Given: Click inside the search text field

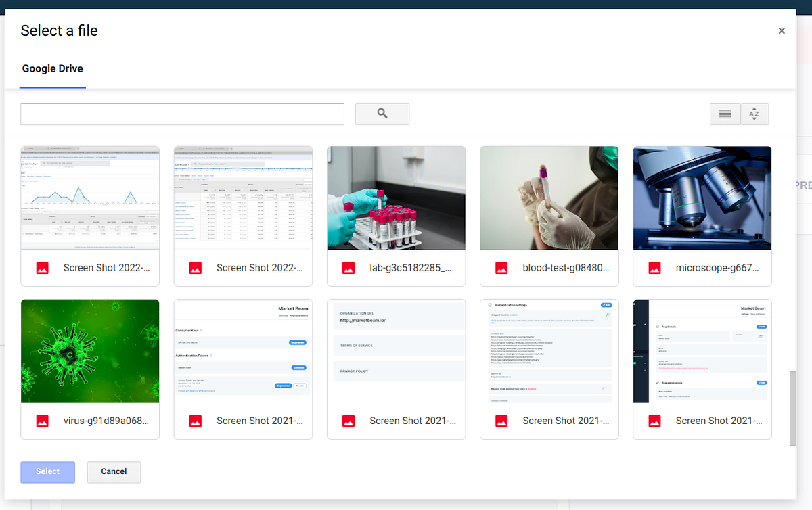Looking at the screenshot, I should point(181,114).
